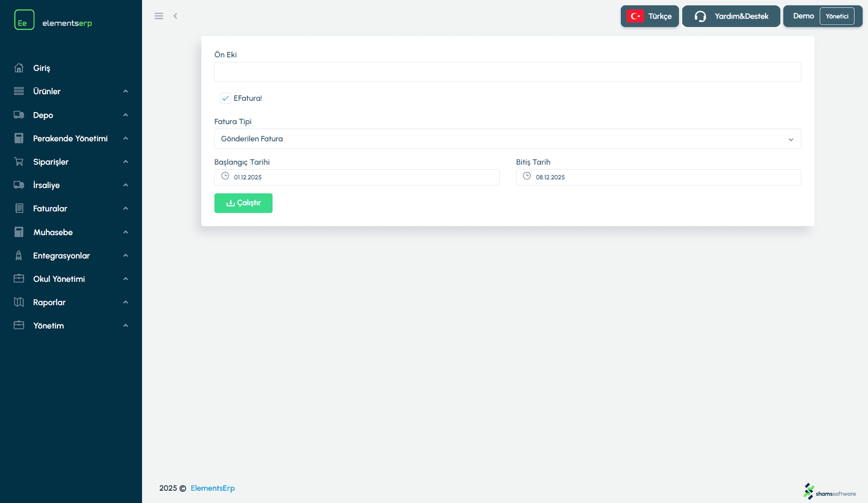Focus the Ön Eki text field

(x=507, y=72)
